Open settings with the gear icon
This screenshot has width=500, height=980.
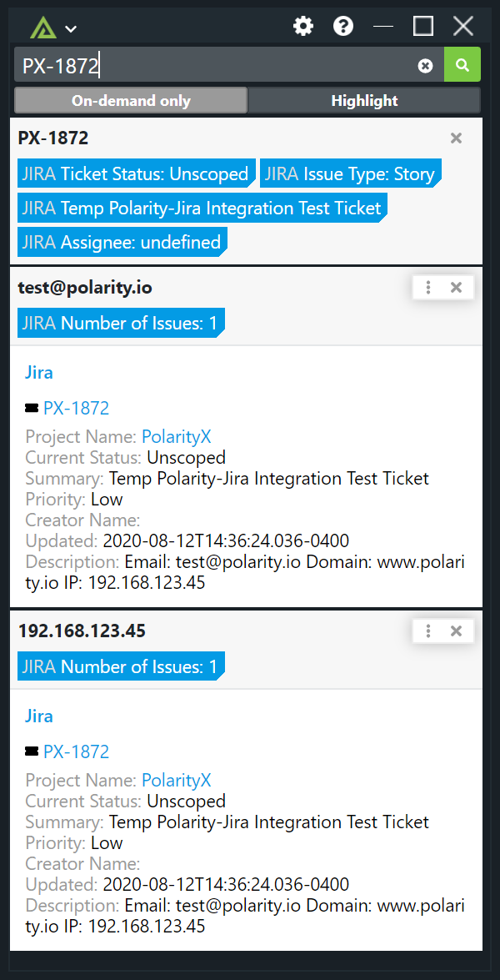coord(304,26)
